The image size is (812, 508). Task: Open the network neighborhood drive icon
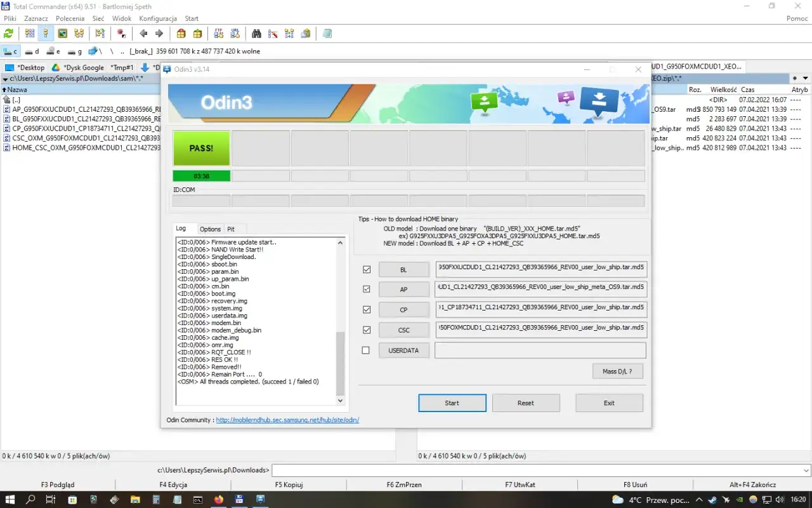95,51
